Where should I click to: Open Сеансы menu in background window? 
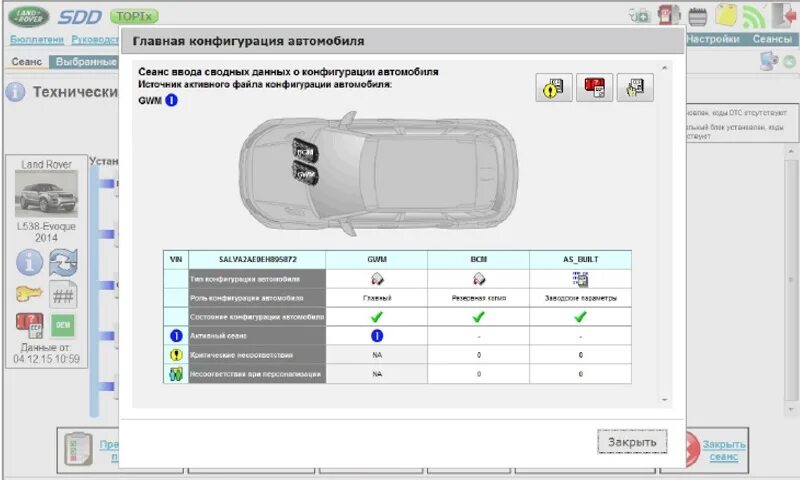coord(772,39)
